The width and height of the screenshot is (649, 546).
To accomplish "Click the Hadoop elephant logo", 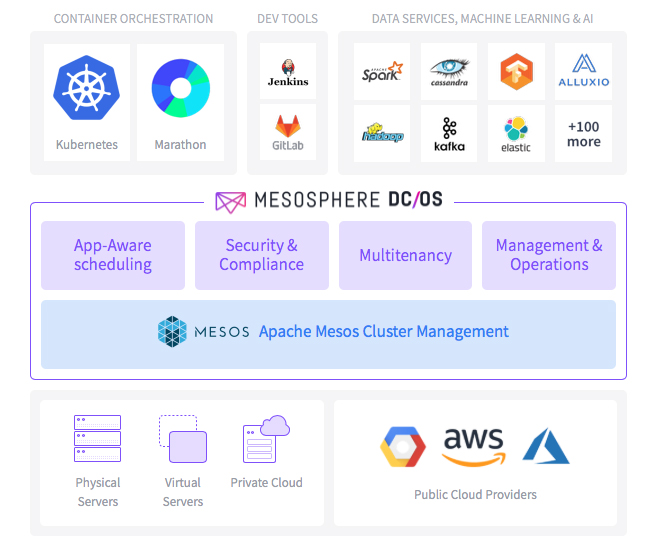I will pos(382,133).
